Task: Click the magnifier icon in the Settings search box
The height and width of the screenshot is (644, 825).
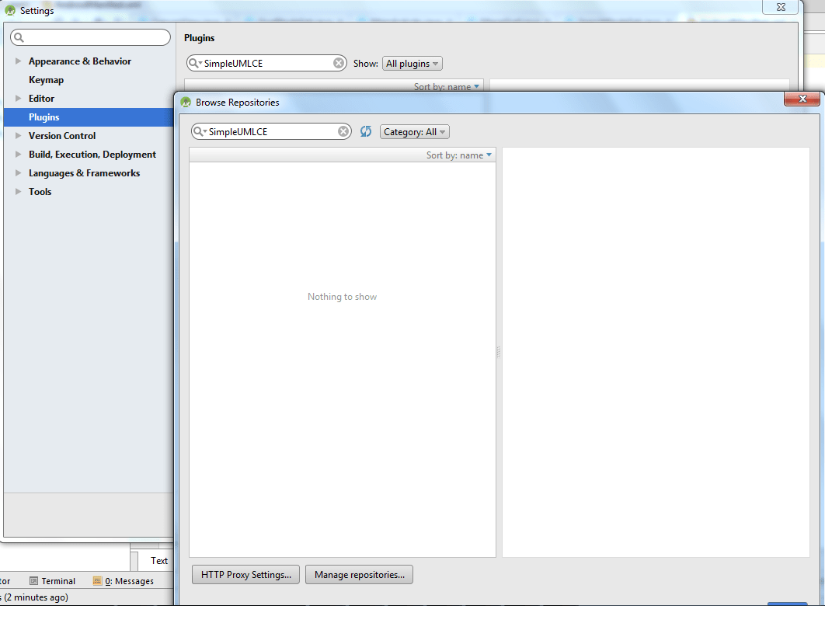Action: tap(19, 37)
